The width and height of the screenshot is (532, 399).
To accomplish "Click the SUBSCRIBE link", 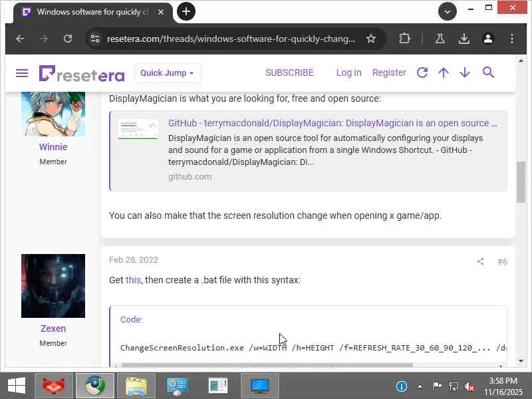I will [x=289, y=72].
